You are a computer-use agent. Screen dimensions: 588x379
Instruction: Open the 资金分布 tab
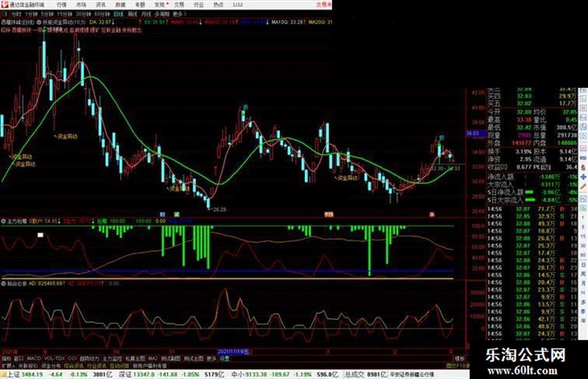coord(51,365)
